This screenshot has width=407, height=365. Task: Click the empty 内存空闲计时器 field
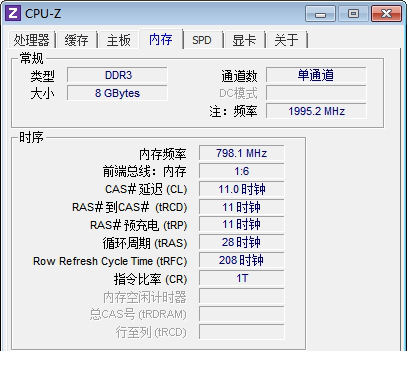pos(242,296)
